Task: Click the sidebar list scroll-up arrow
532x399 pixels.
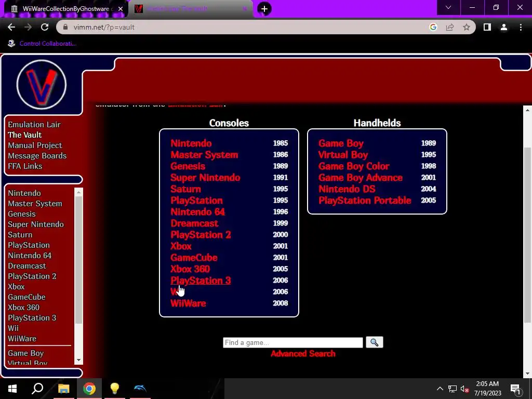Action: click(x=79, y=192)
